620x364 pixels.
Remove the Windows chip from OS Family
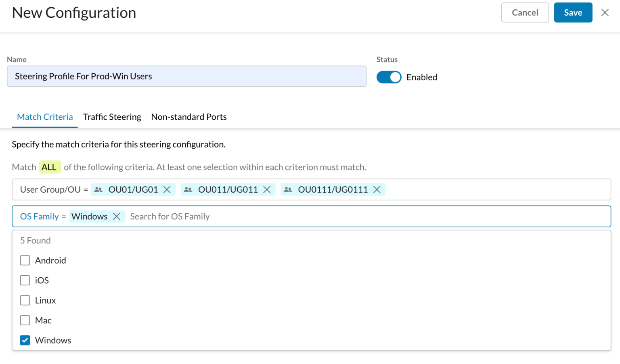(x=116, y=216)
